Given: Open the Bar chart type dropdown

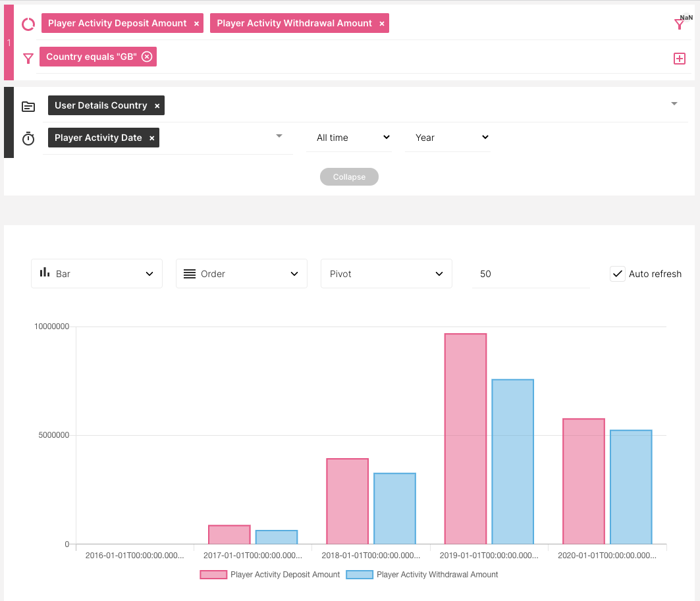Looking at the screenshot, I should pos(97,274).
